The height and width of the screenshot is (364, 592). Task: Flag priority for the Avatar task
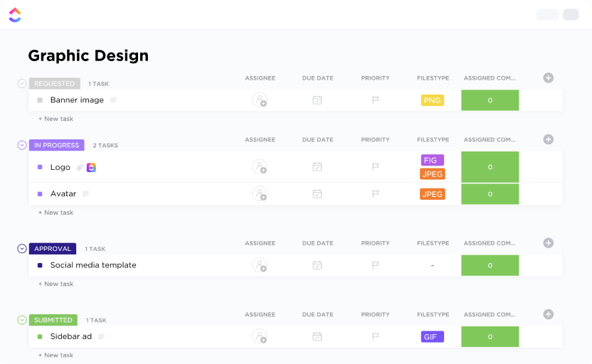point(375,194)
